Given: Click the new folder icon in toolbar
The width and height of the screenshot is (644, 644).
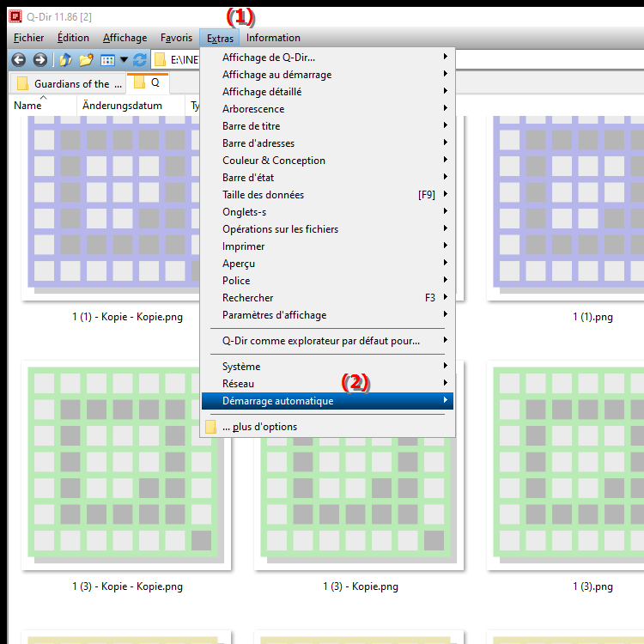Looking at the screenshot, I should click(86, 60).
